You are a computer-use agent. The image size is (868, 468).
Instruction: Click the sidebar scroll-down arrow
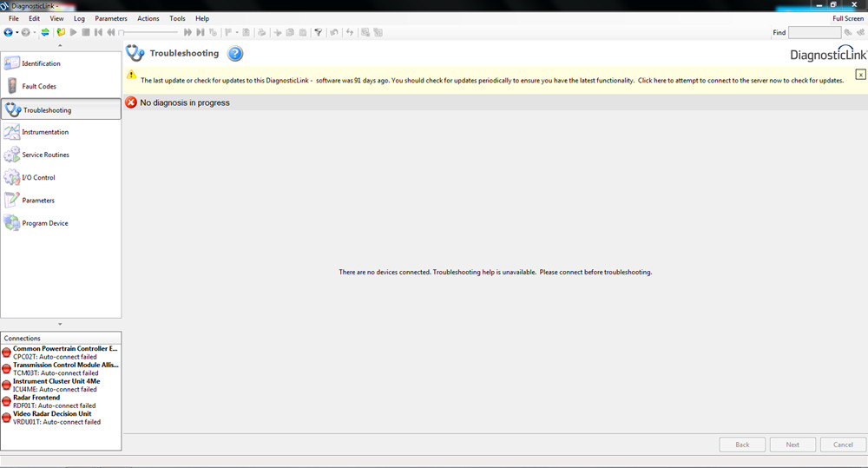60,324
